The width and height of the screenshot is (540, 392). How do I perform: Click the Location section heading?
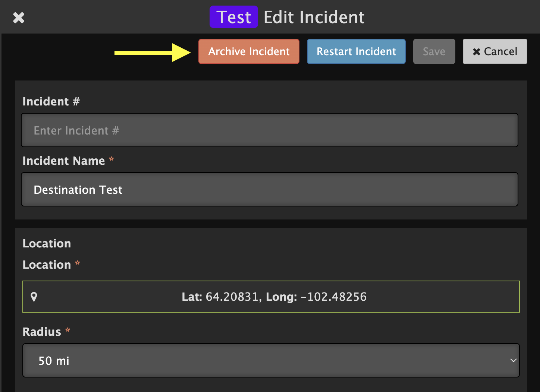pyautogui.click(x=47, y=243)
